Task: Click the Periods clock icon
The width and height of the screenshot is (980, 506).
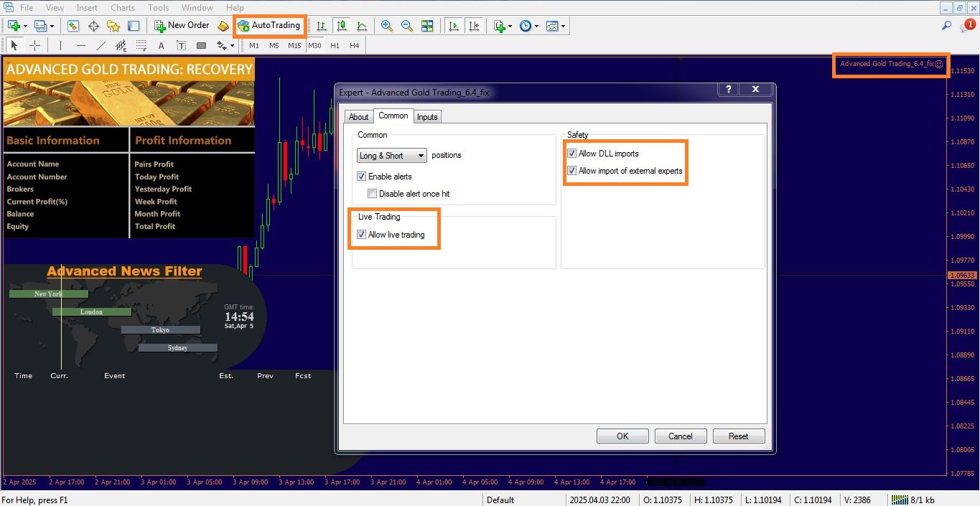Action: pyautogui.click(x=526, y=26)
